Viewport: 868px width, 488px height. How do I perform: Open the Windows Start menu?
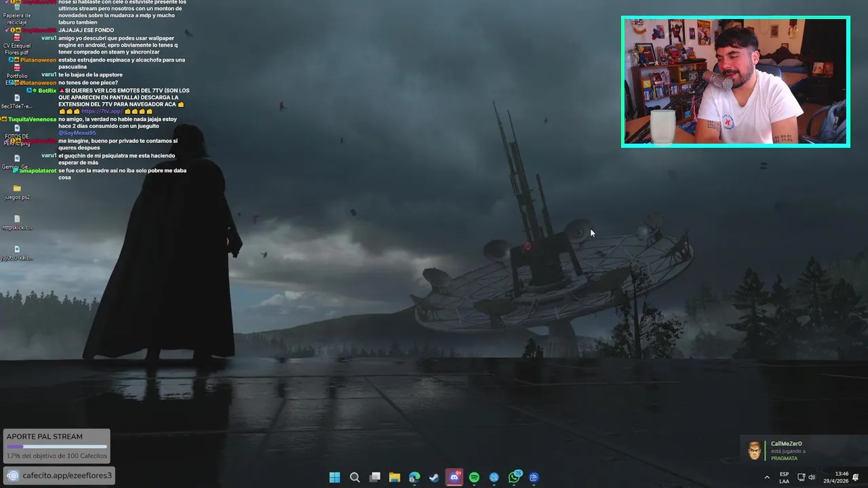[334, 477]
